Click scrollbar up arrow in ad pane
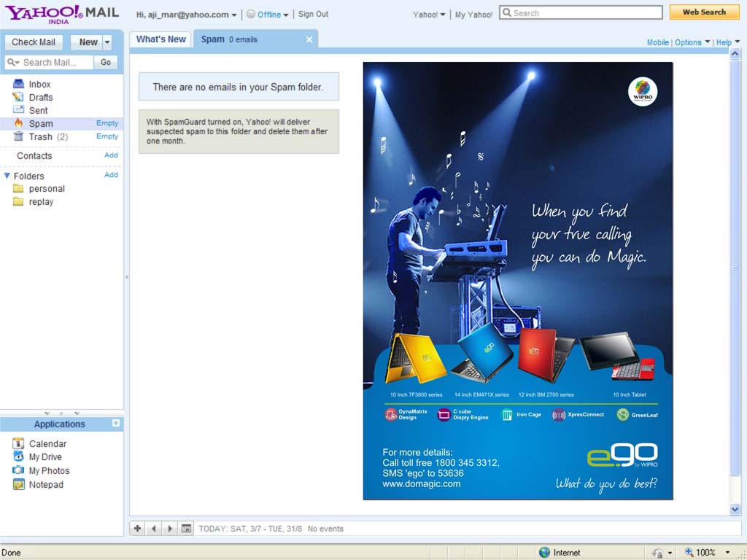This screenshot has width=747, height=560. click(x=735, y=54)
